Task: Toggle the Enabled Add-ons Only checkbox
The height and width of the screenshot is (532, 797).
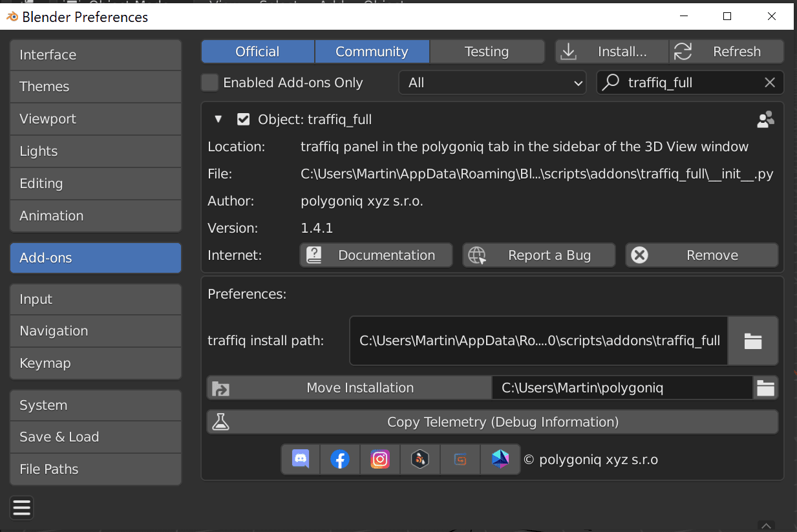Action: [209, 83]
